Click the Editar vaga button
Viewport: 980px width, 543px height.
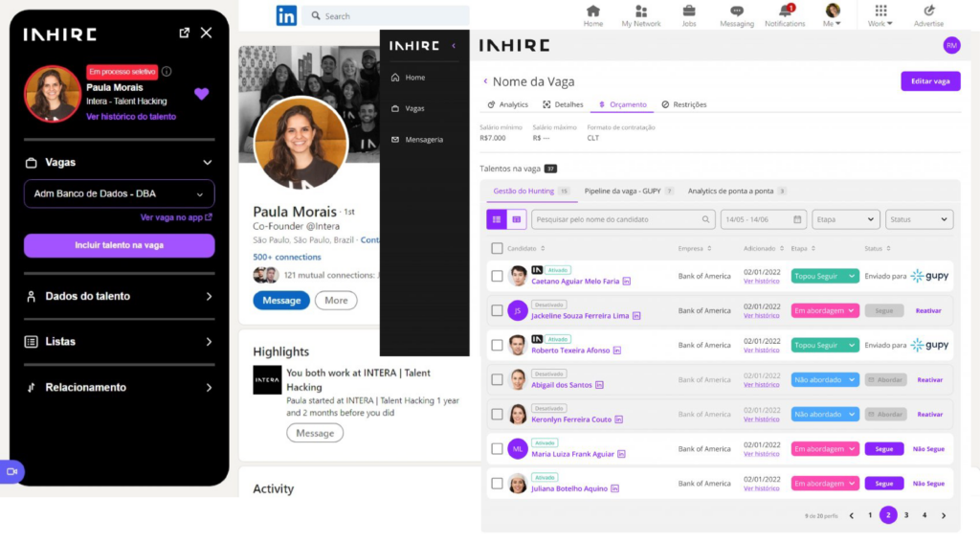930,81
